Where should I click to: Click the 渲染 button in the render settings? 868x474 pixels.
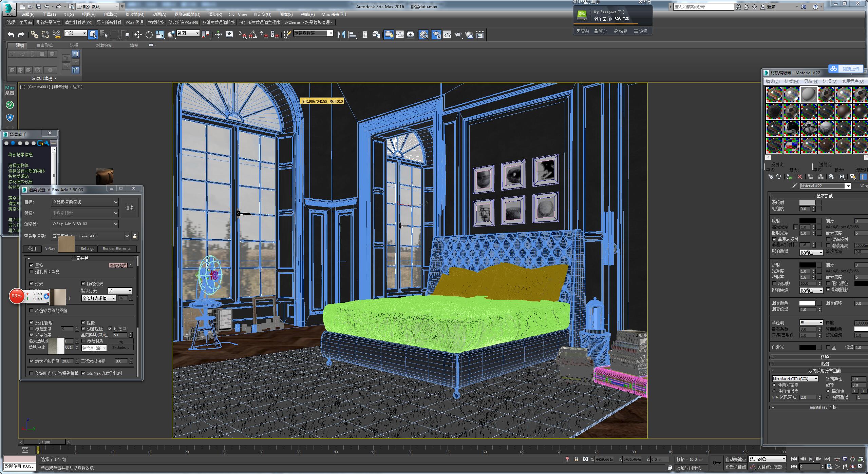click(129, 208)
